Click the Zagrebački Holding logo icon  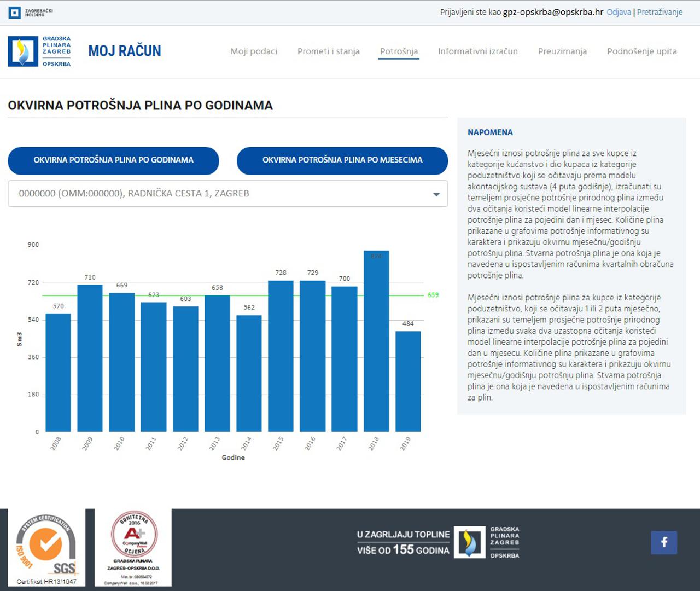tap(15, 12)
